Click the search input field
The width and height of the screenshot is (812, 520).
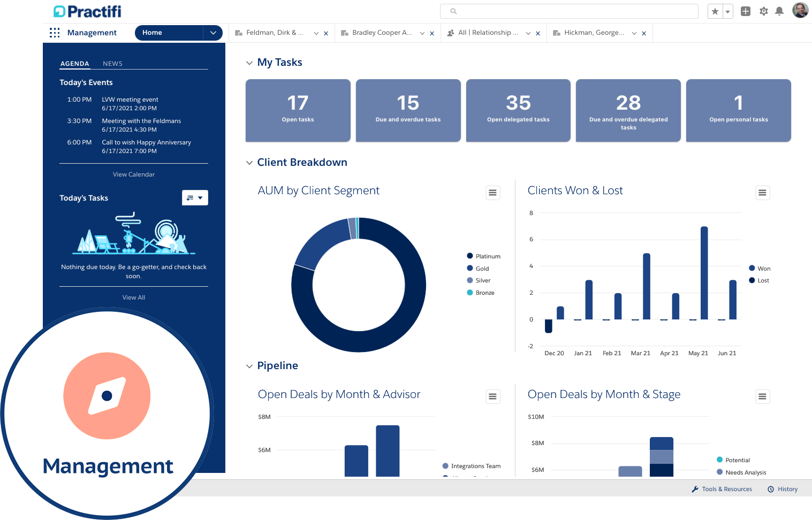[568, 11]
